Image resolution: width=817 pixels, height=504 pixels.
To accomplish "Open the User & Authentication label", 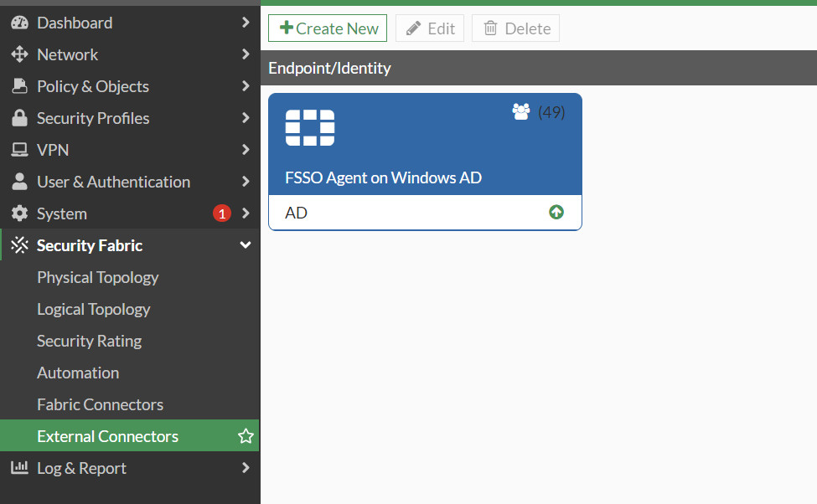I will tap(114, 182).
